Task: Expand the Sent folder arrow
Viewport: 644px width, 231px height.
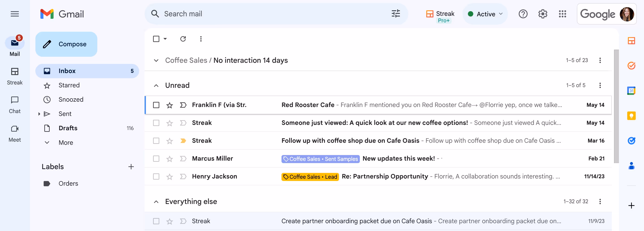Action: coord(39,114)
